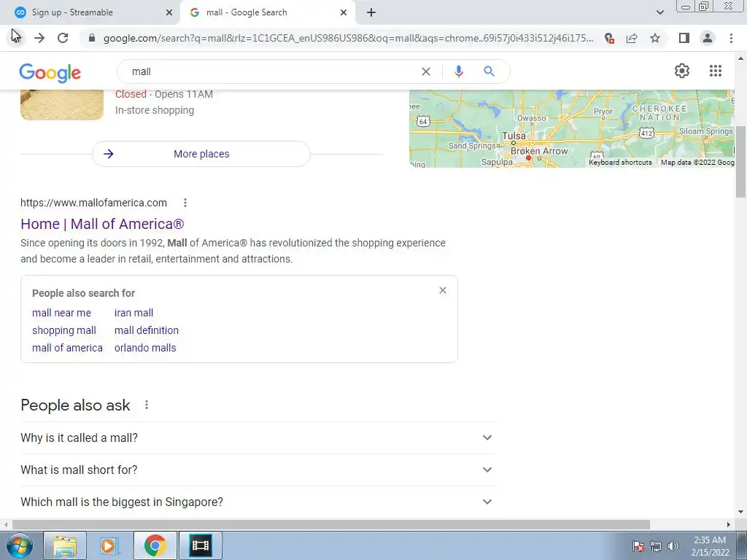Image resolution: width=747 pixels, height=560 pixels.
Task: Open the Action Center flag icon
Action: pyautogui.click(x=638, y=546)
